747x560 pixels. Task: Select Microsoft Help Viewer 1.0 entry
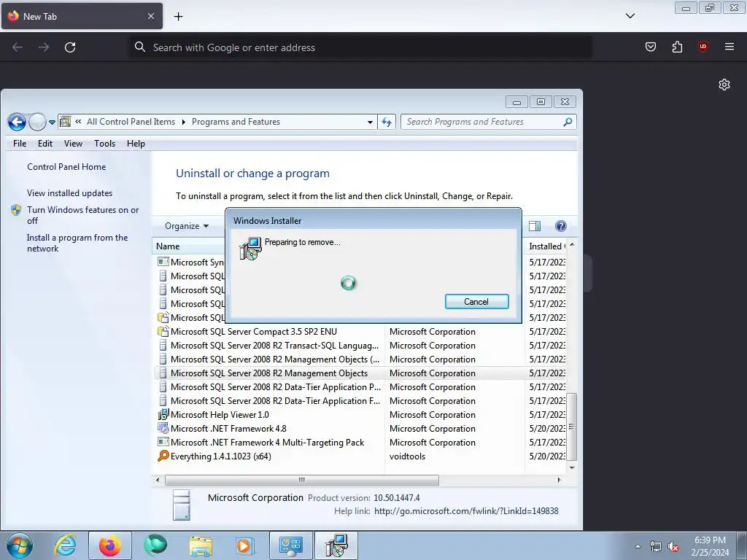pos(220,414)
